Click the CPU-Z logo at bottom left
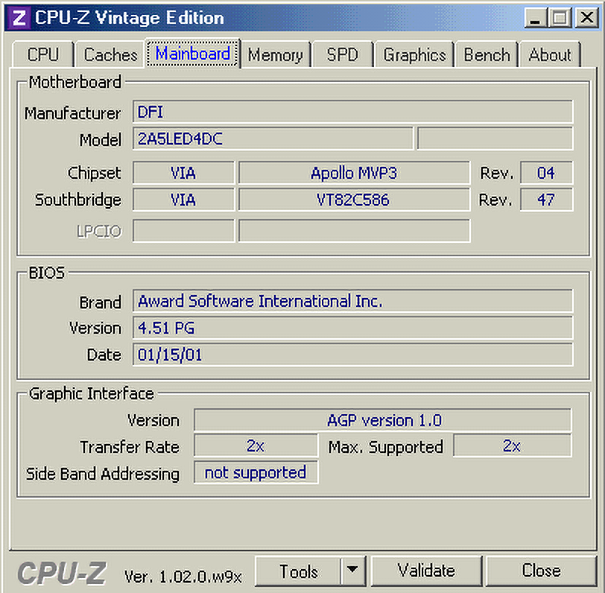This screenshot has width=605, height=593. pos(62,573)
